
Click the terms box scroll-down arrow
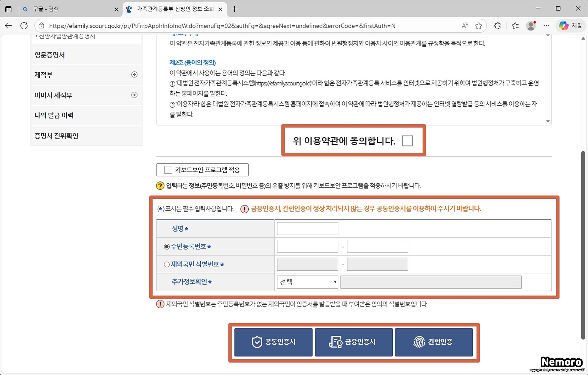tap(548, 121)
